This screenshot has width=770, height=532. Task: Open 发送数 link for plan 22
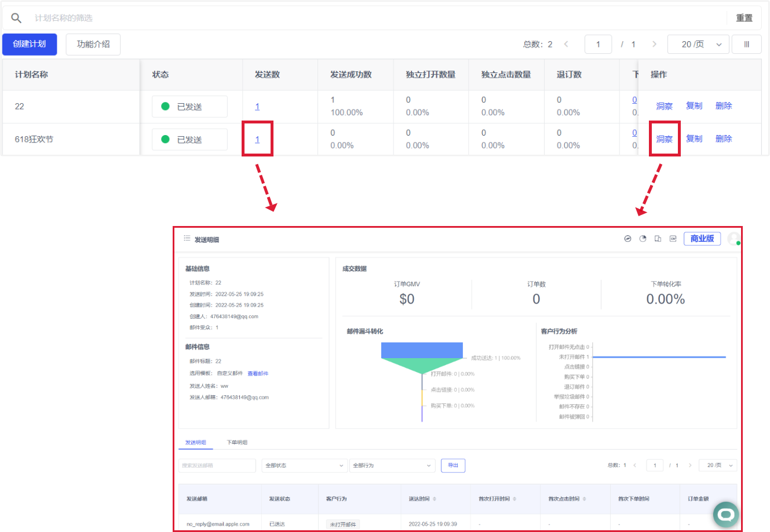tap(257, 107)
